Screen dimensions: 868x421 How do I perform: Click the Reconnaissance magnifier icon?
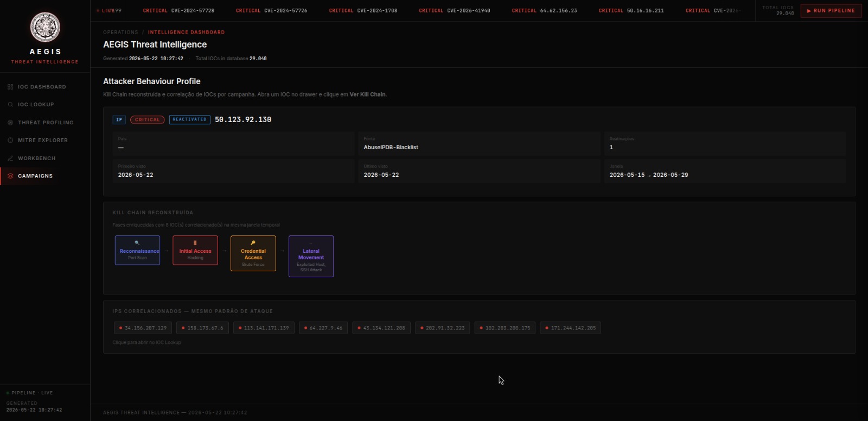tap(137, 243)
